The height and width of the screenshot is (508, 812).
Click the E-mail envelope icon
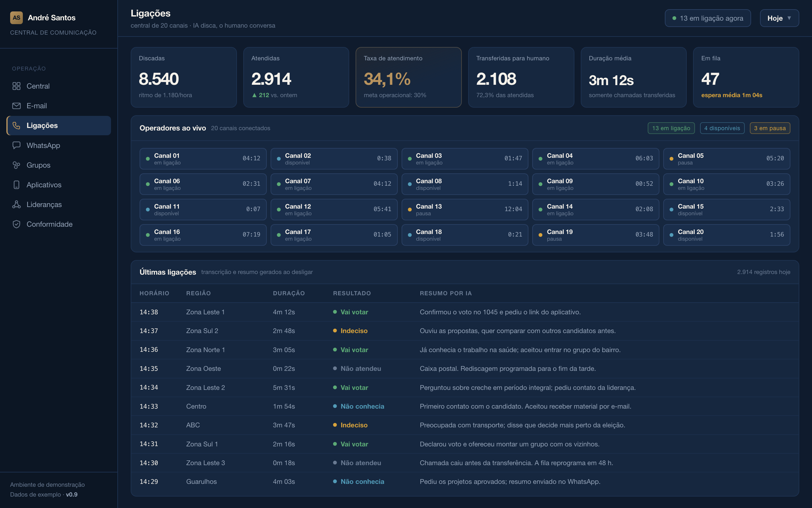click(16, 106)
